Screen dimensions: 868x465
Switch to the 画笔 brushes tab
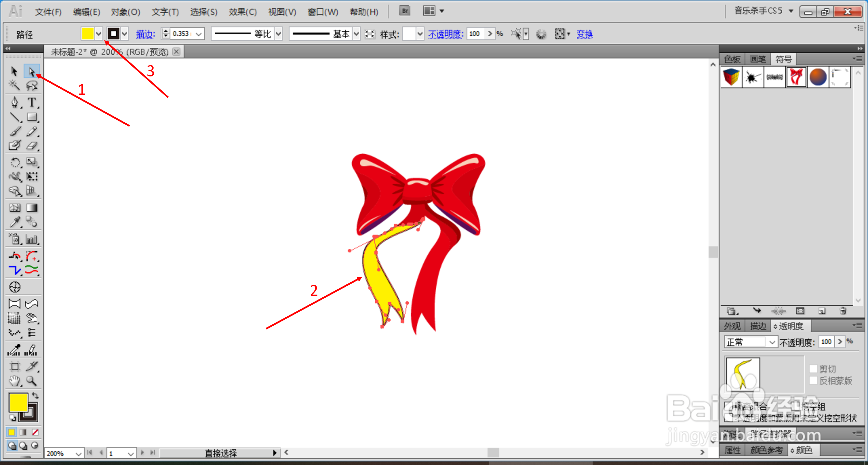pos(758,59)
